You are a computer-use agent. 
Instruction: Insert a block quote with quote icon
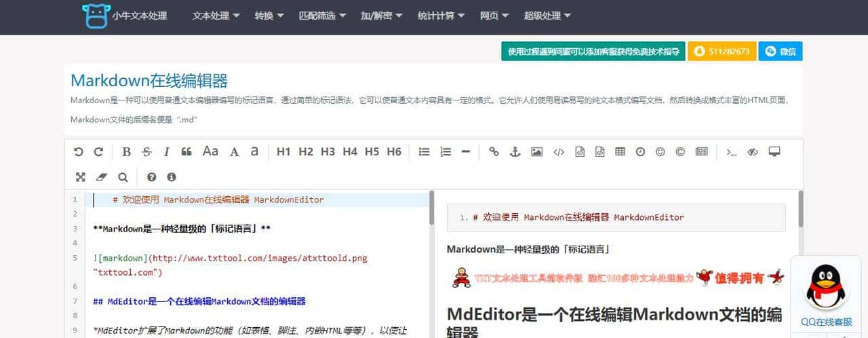tap(186, 152)
